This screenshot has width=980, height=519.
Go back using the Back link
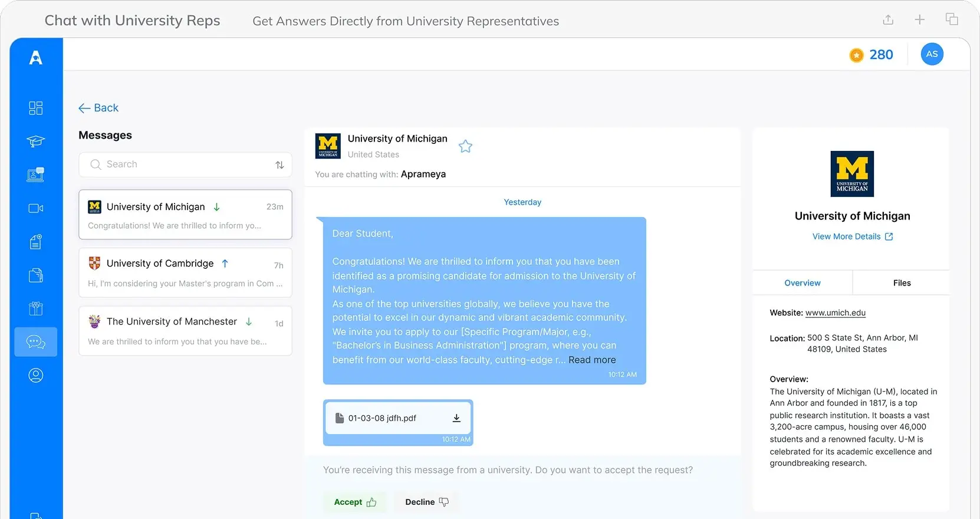98,108
